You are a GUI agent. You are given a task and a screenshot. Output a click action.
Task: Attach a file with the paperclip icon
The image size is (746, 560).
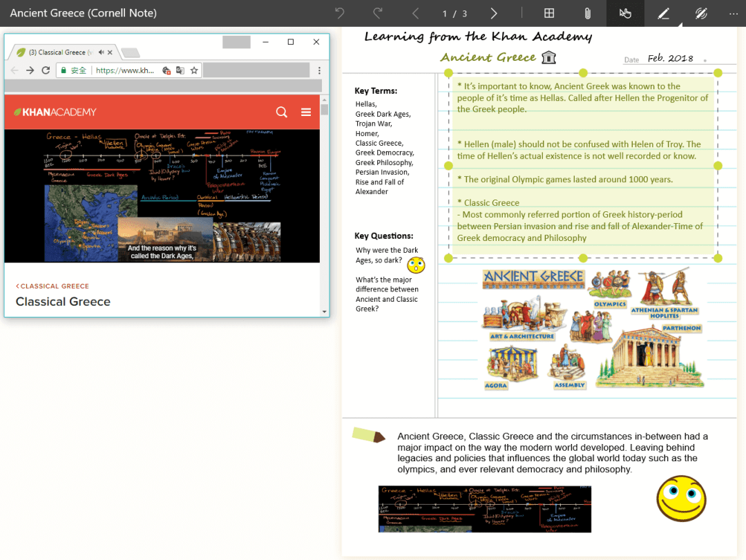tap(588, 13)
